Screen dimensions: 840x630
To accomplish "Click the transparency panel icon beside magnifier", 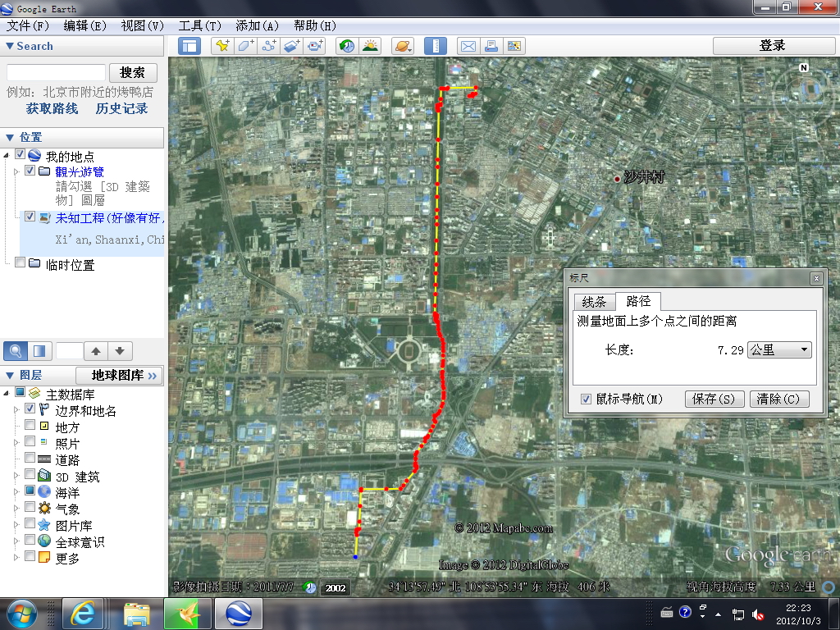I will (39, 351).
